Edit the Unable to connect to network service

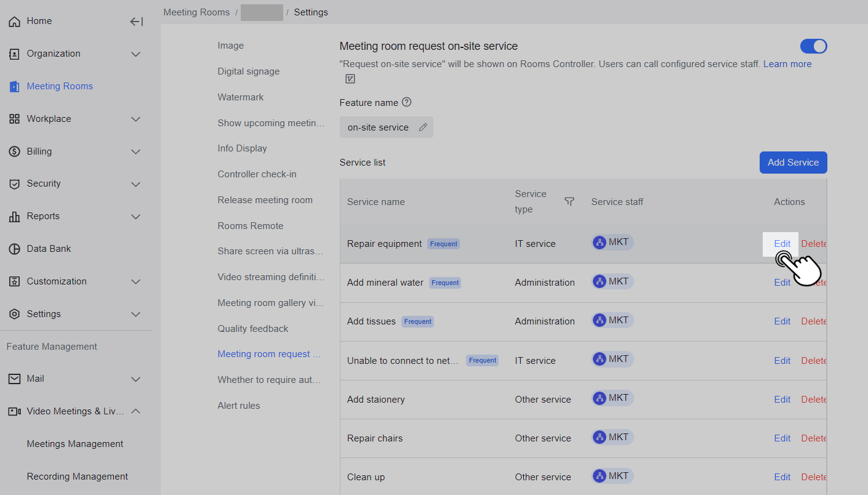click(x=782, y=361)
